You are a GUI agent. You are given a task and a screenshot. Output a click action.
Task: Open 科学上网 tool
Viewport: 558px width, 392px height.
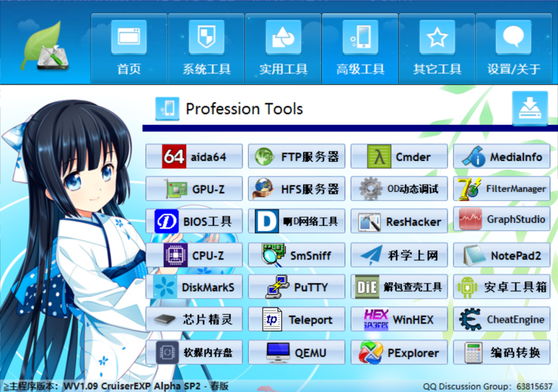click(x=399, y=255)
